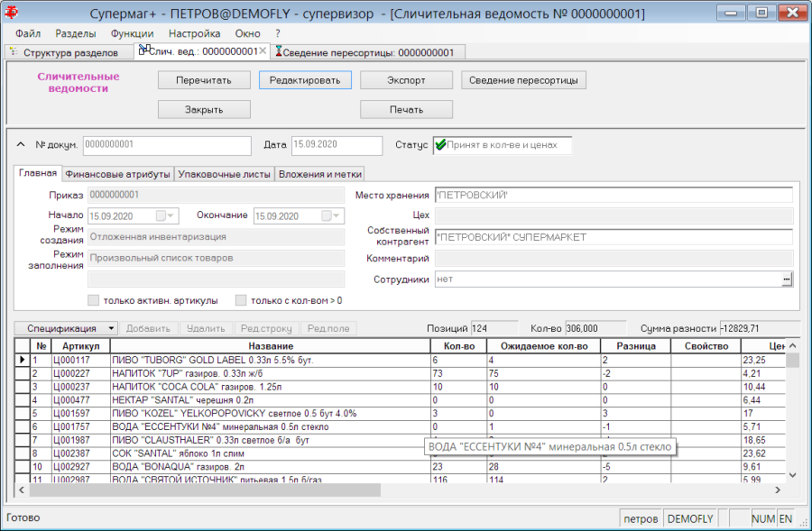Open the Начало date calendar picker
Viewport: 812px width, 531px height.
(x=166, y=215)
